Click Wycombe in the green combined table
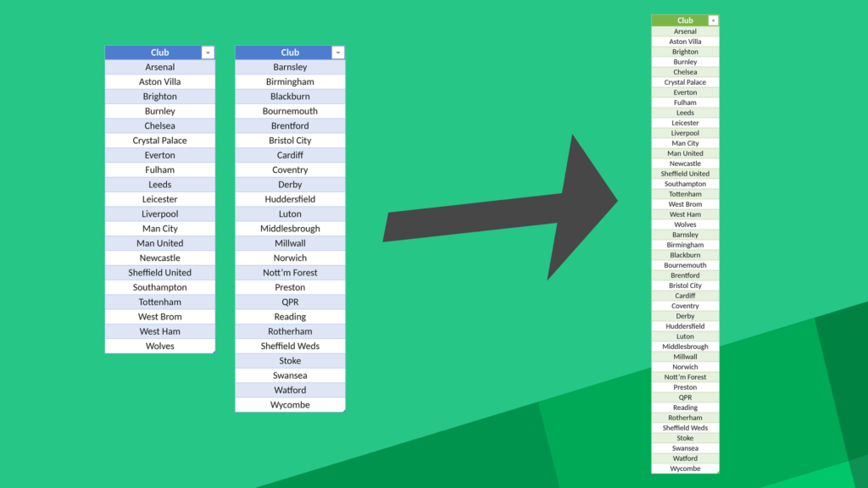 [685, 469]
